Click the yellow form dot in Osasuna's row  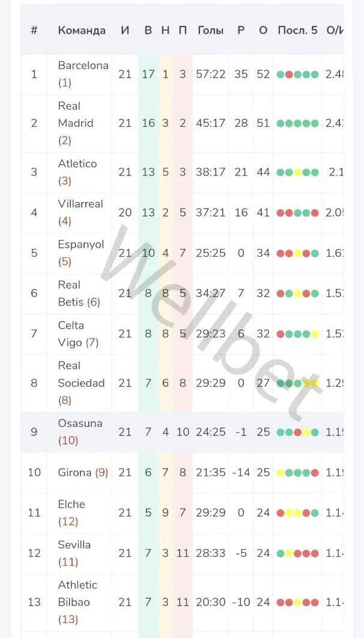click(x=306, y=432)
